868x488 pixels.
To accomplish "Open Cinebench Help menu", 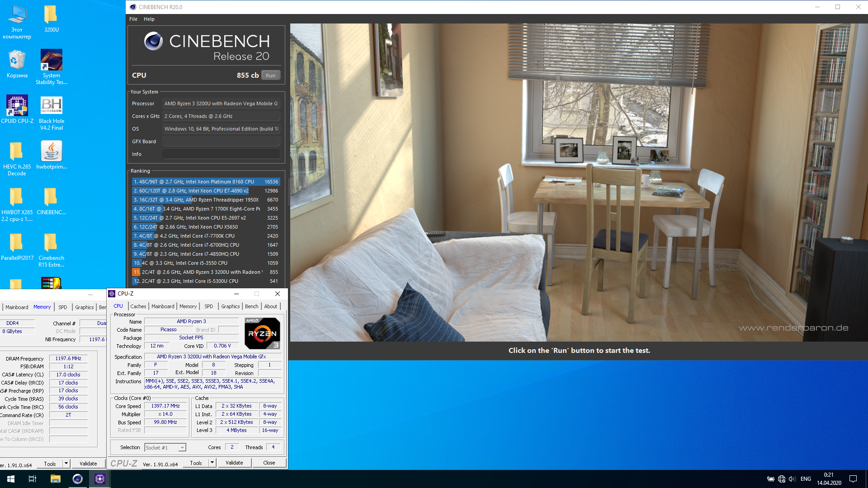I will tap(149, 19).
